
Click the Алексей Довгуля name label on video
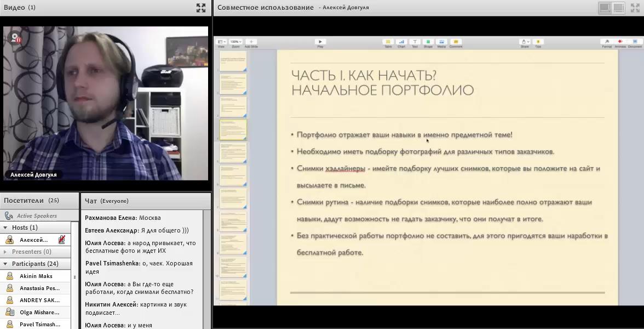pyautogui.click(x=34, y=175)
